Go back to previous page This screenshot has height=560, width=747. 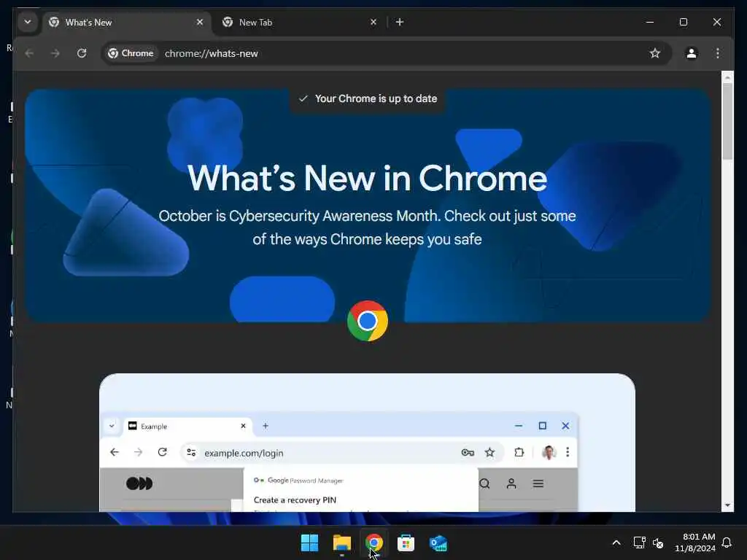pos(29,53)
